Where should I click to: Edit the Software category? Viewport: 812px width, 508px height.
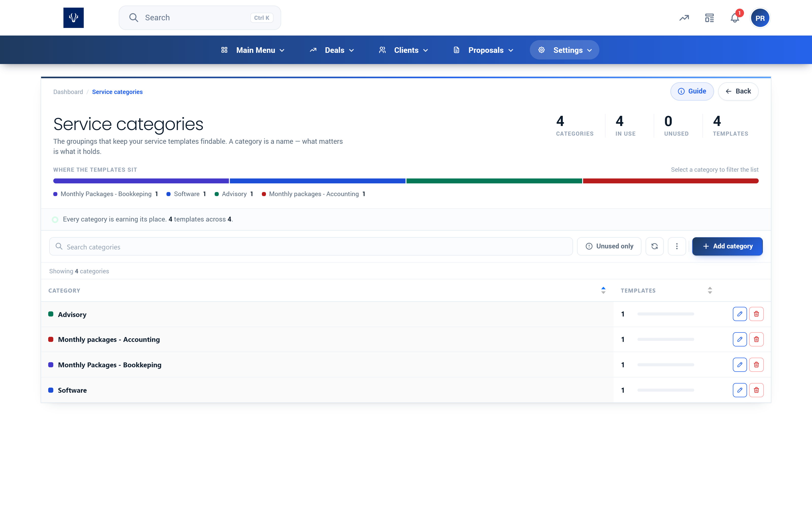click(x=739, y=390)
